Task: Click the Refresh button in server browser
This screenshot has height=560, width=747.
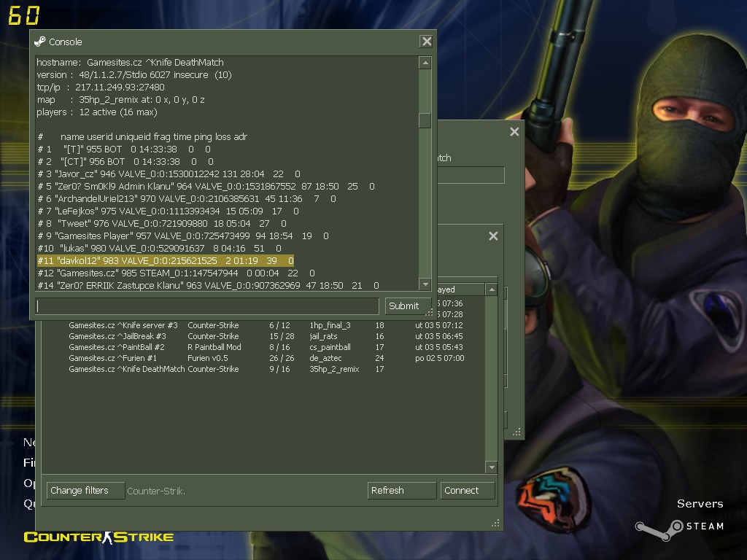Action: pyautogui.click(x=402, y=491)
